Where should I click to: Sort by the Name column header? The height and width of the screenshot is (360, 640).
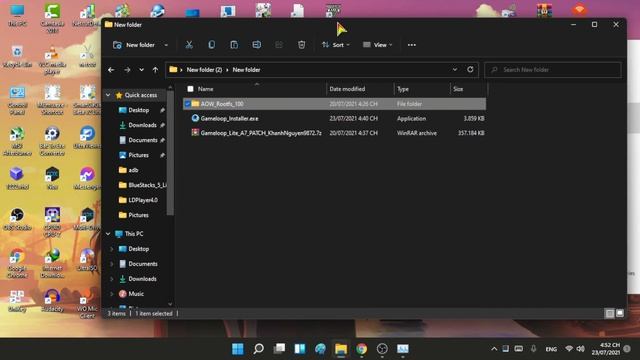205,89
